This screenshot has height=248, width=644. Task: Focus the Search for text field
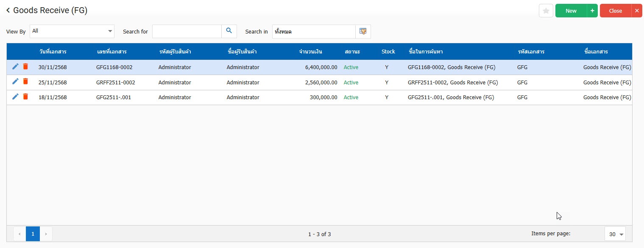187,31
